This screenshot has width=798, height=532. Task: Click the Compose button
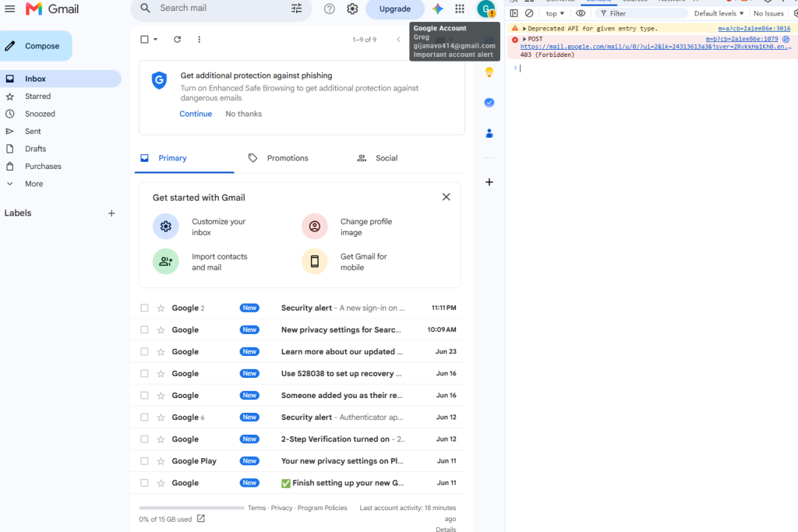(36, 46)
